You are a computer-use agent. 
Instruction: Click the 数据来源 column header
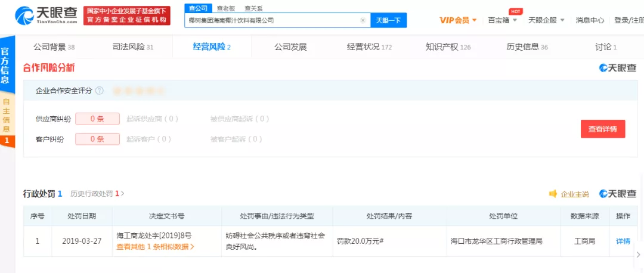click(x=585, y=216)
